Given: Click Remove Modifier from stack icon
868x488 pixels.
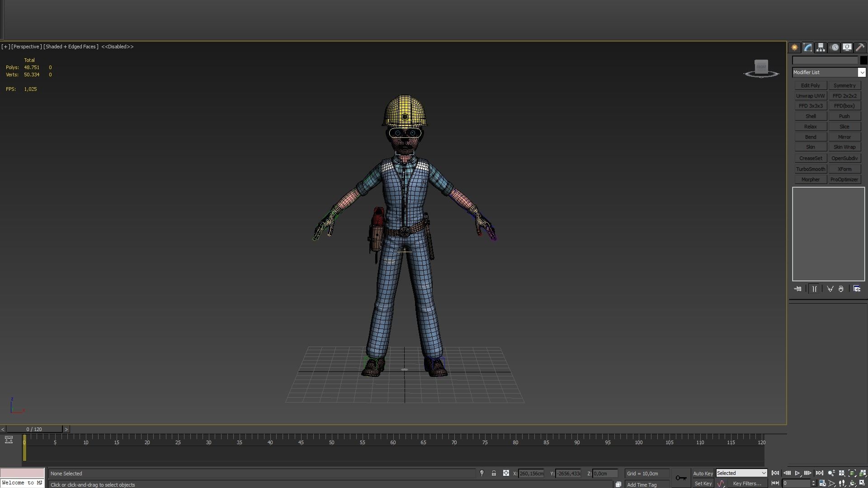Looking at the screenshot, I should click(841, 289).
